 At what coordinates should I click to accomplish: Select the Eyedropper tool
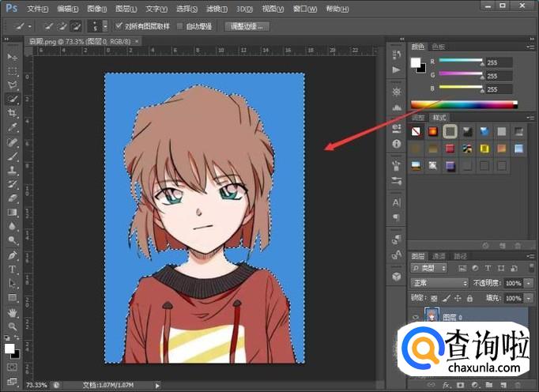(12, 127)
